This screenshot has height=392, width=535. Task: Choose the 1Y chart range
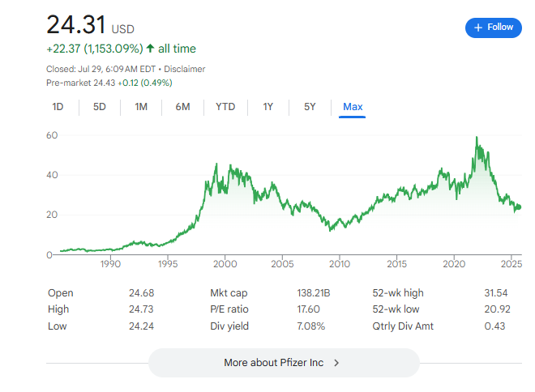pos(267,107)
